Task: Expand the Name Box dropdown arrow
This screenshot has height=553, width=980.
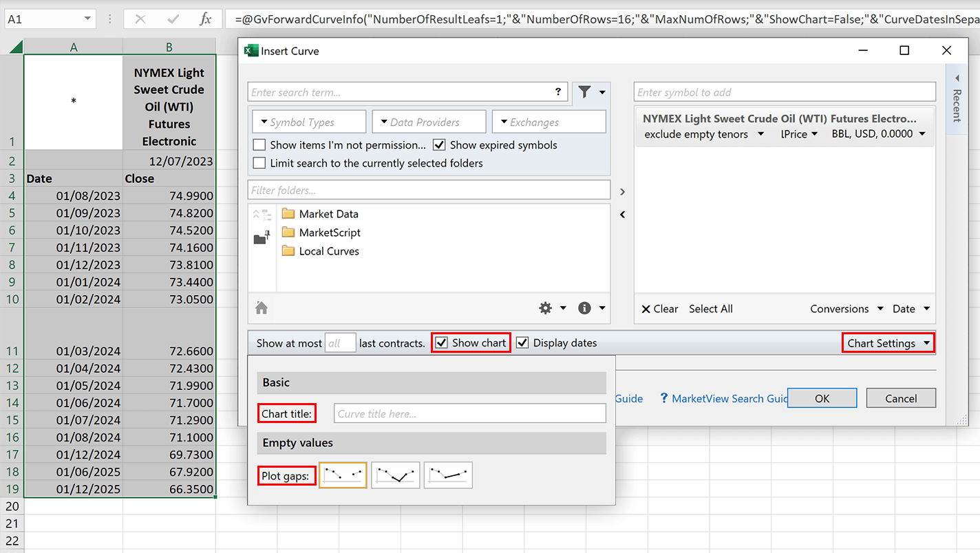Action: [87, 19]
